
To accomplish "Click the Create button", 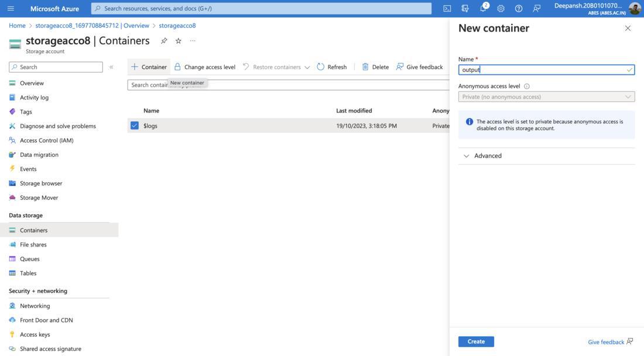I will coord(476,341).
